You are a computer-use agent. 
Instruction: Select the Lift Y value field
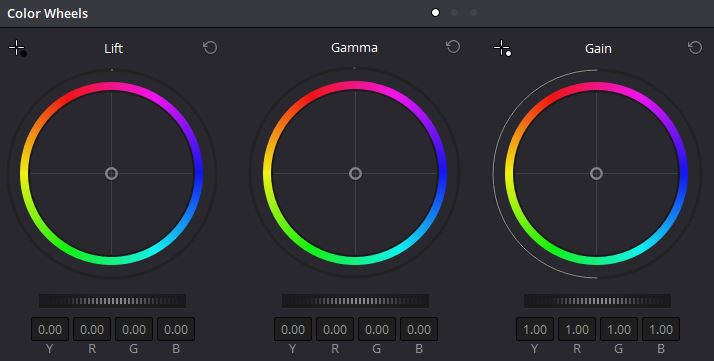pos(50,329)
